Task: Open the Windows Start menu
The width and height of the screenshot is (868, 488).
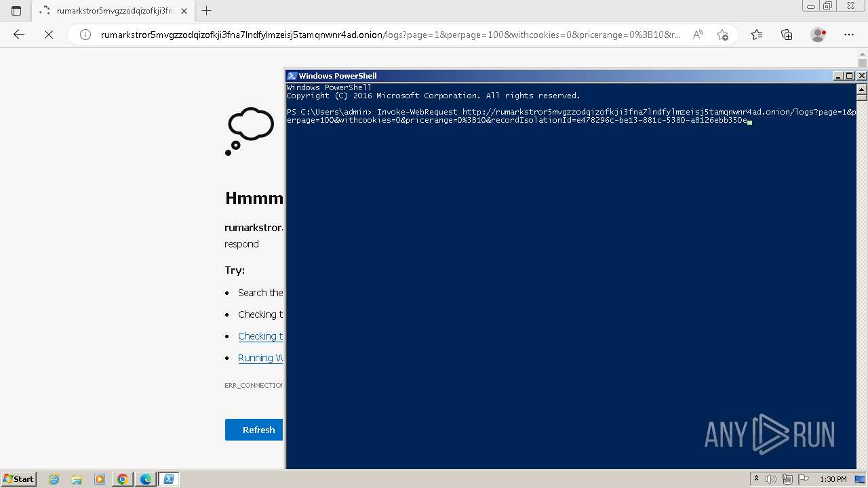Action: tap(19, 479)
